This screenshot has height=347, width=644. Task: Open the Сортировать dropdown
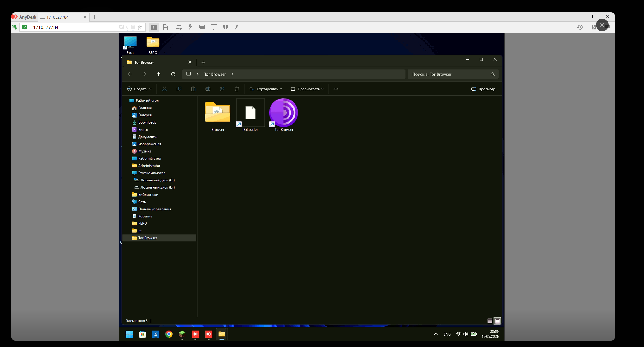[266, 89]
